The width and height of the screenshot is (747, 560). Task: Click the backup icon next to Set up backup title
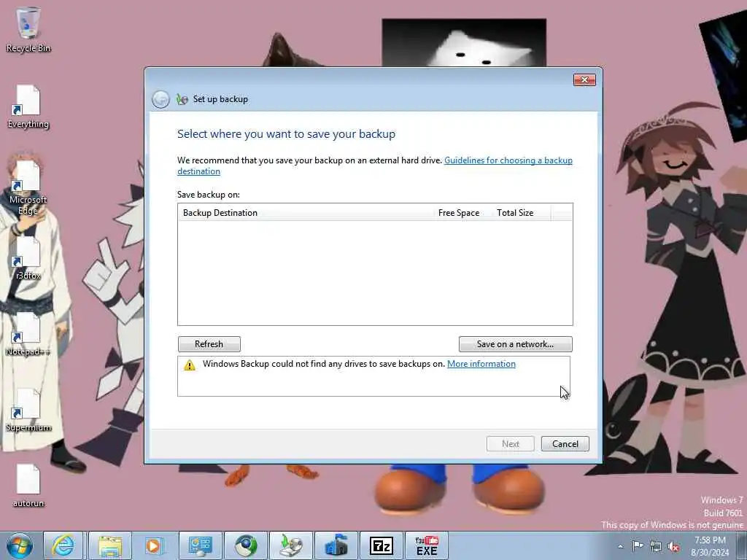(182, 99)
